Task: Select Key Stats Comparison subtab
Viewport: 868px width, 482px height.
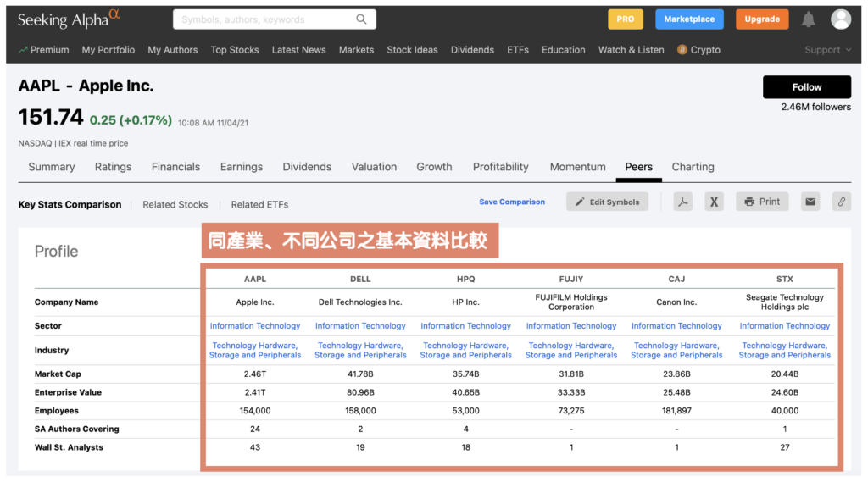Action: coord(70,205)
